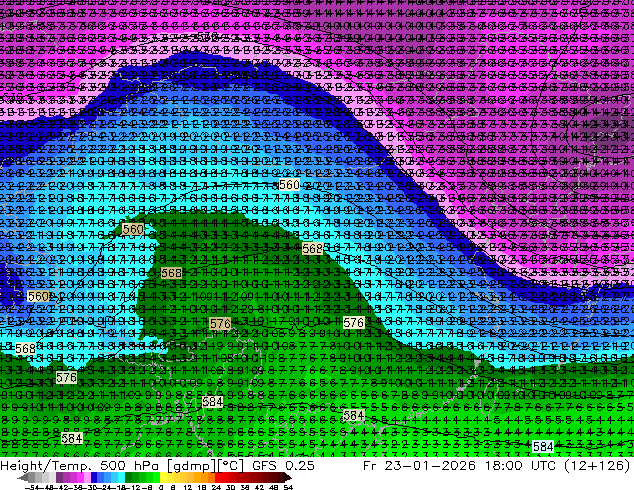The width and height of the screenshot is (634, 490).
Task: Click the leftmost 584 contour label
Action: [x=72, y=438]
